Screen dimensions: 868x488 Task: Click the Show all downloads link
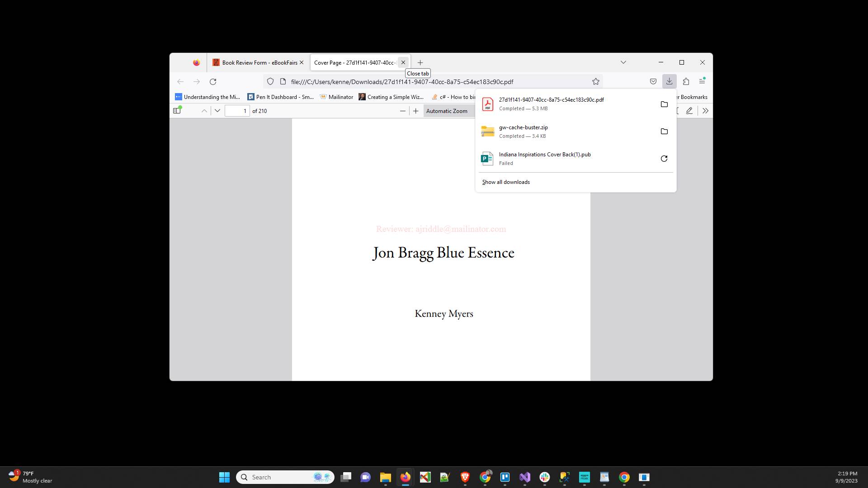coord(506,182)
